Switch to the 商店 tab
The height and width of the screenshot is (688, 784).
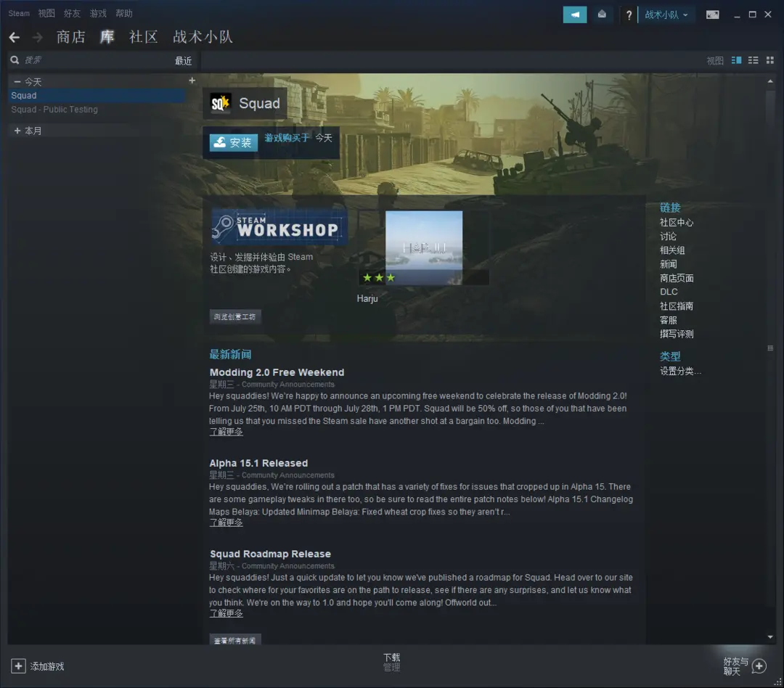(70, 37)
